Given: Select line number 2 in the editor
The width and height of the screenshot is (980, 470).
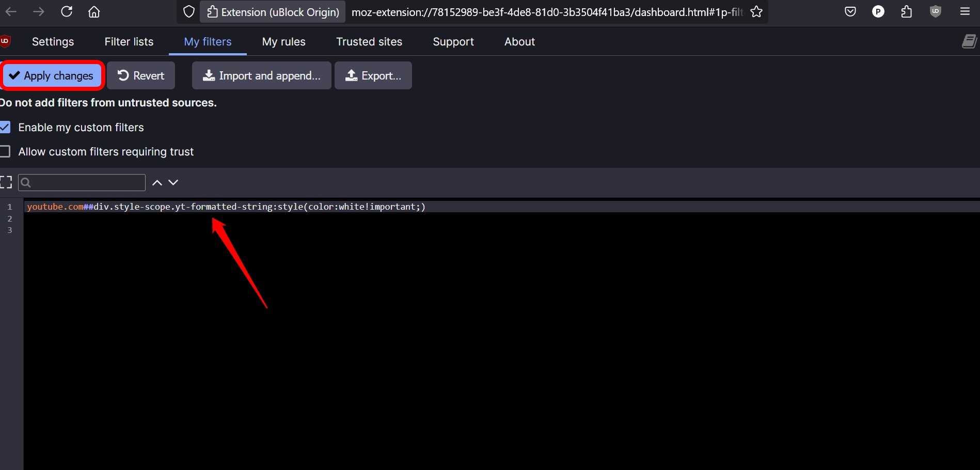Looking at the screenshot, I should (9, 218).
